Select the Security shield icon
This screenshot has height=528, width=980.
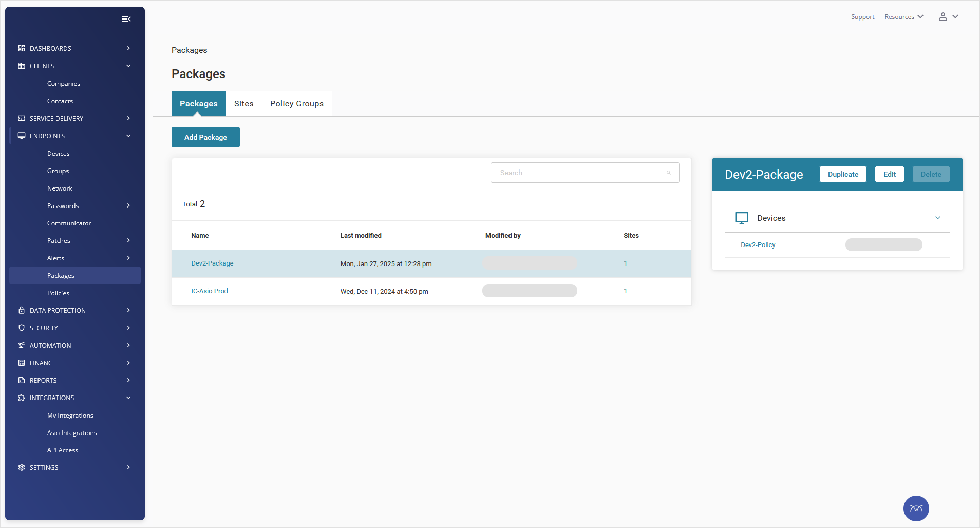[x=21, y=328]
